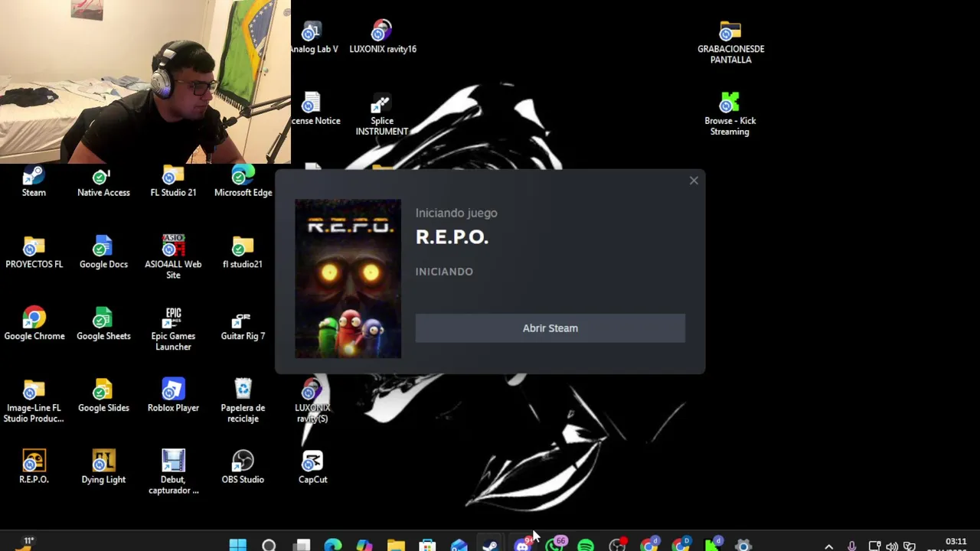Select the PROYECTOS FL folder
This screenshot has width=980, height=551.
tap(34, 253)
